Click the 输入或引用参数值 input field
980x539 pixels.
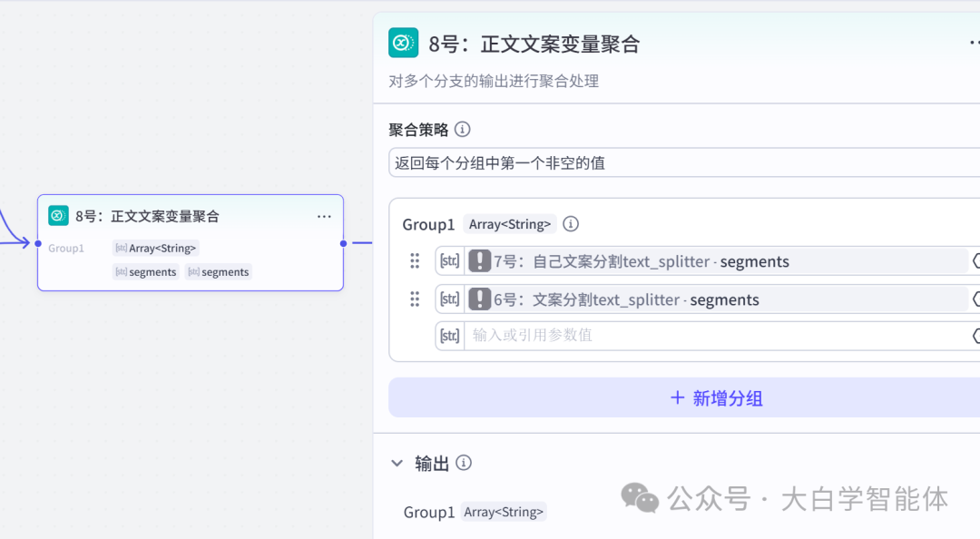point(719,336)
